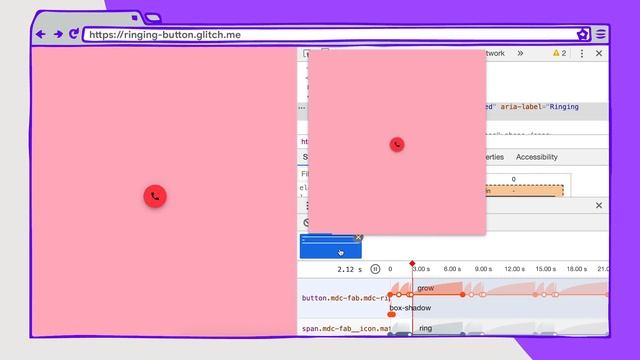
Task: Click the phone button in the zoomed preview
Action: click(397, 144)
